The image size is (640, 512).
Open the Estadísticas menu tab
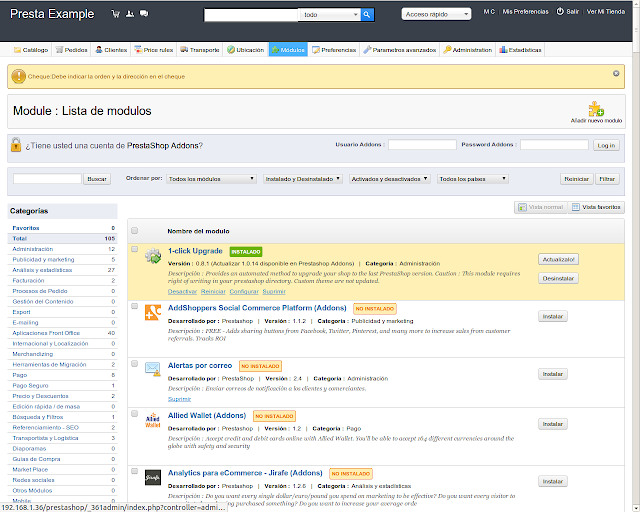[x=520, y=50]
